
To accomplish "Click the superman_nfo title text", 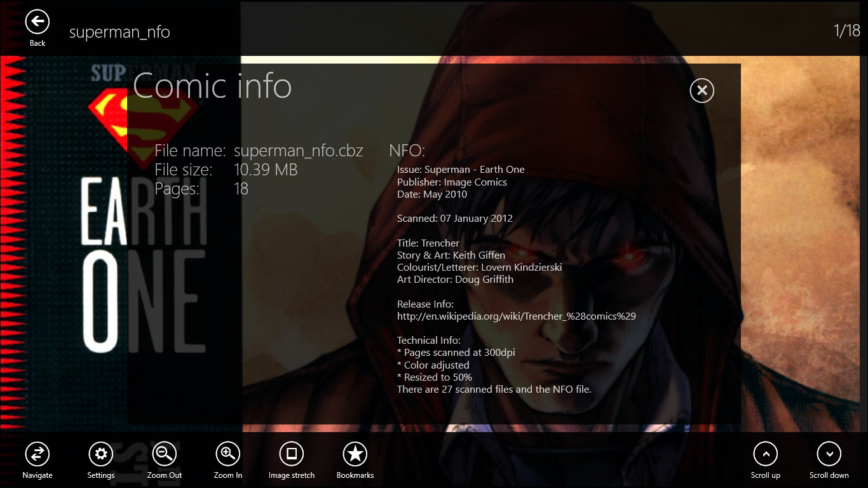I will (119, 32).
